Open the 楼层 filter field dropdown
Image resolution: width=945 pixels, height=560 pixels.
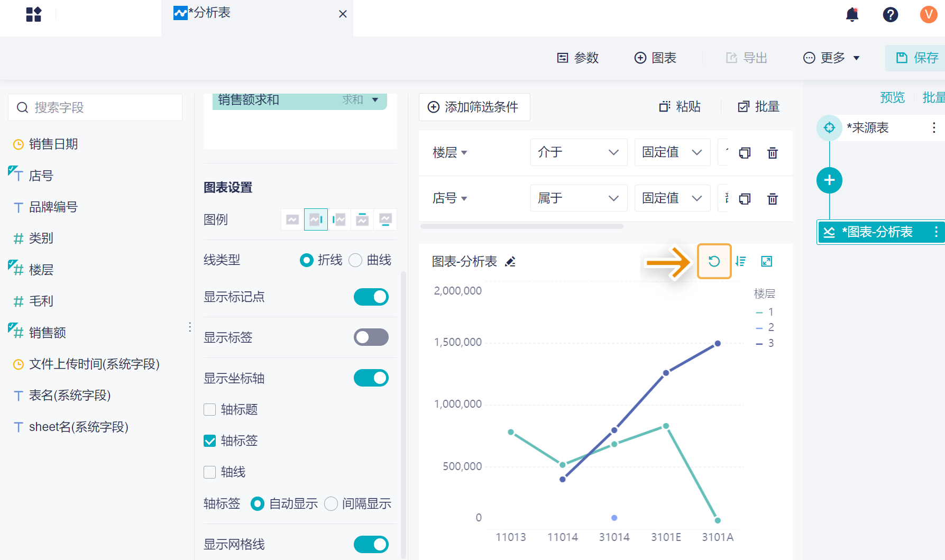tap(450, 153)
